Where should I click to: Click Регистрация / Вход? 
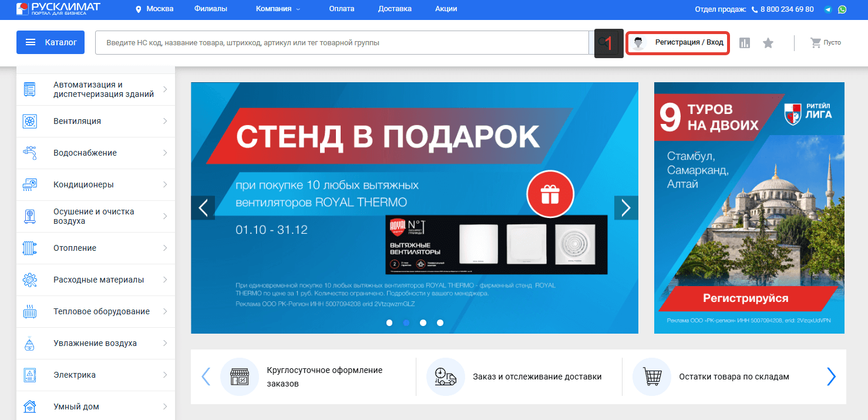click(x=689, y=42)
